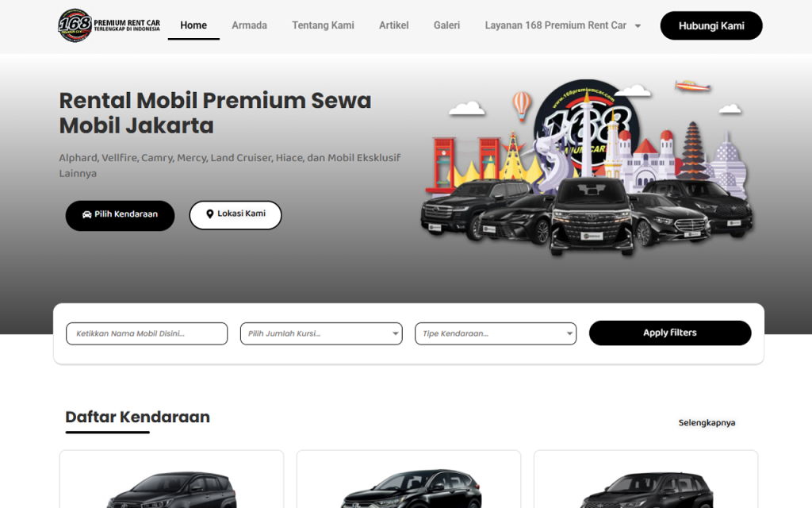This screenshot has width=812, height=508.
Task: Focus the Ketikkan Nama Mobil search field
Action: [x=147, y=333]
